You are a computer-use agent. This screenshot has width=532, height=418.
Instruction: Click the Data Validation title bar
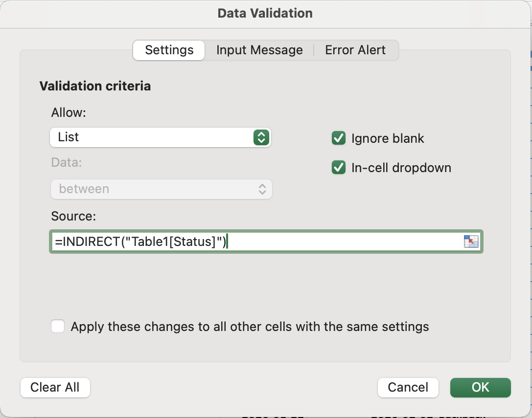tap(265, 13)
